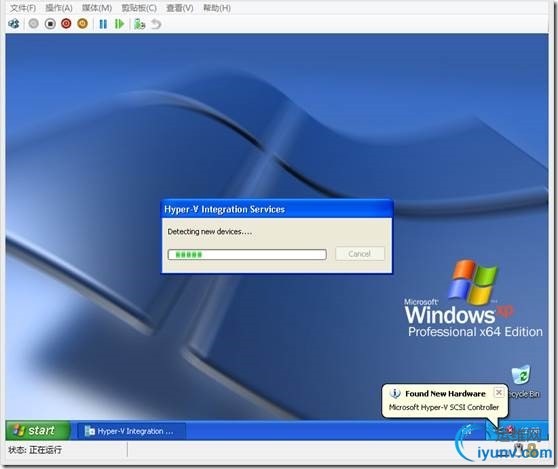Click the info icon in hardware balloon
Viewport: 558px width, 469px height.
pyautogui.click(x=395, y=394)
